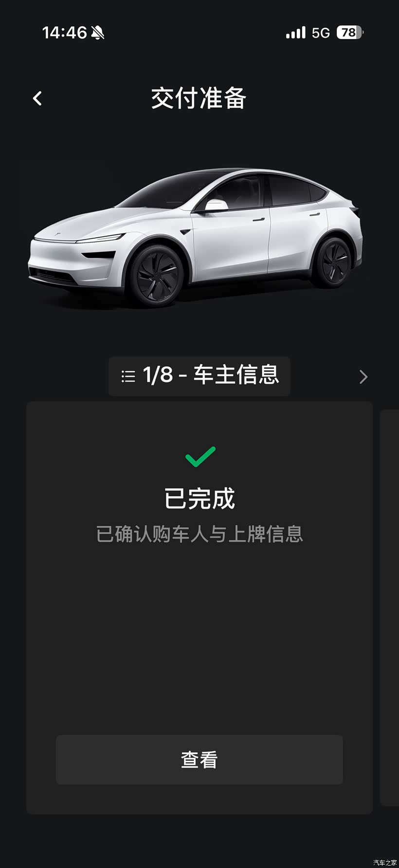
Task: Tap the list icon beside 1/8
Action: [128, 376]
